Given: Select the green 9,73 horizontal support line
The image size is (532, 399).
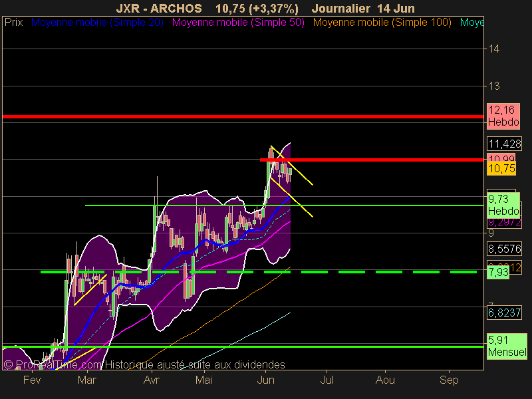Looking at the screenshot, I should tap(285, 205).
